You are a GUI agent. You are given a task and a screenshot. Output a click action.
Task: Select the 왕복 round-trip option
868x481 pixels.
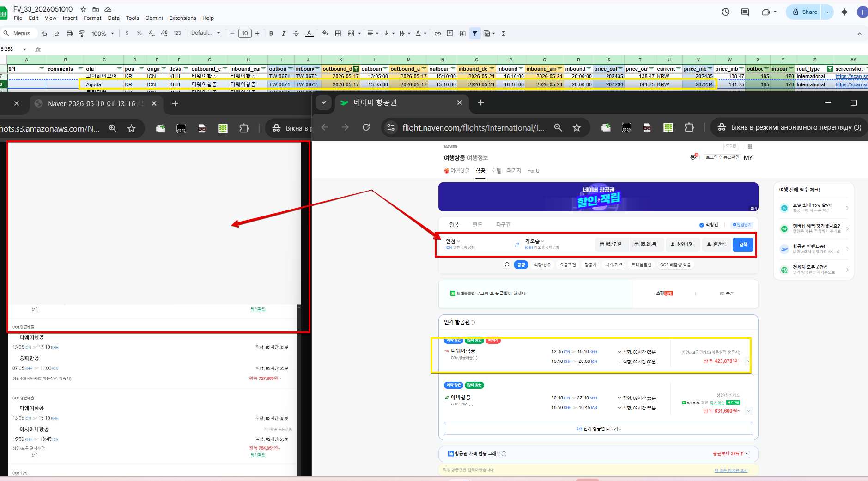(454, 225)
